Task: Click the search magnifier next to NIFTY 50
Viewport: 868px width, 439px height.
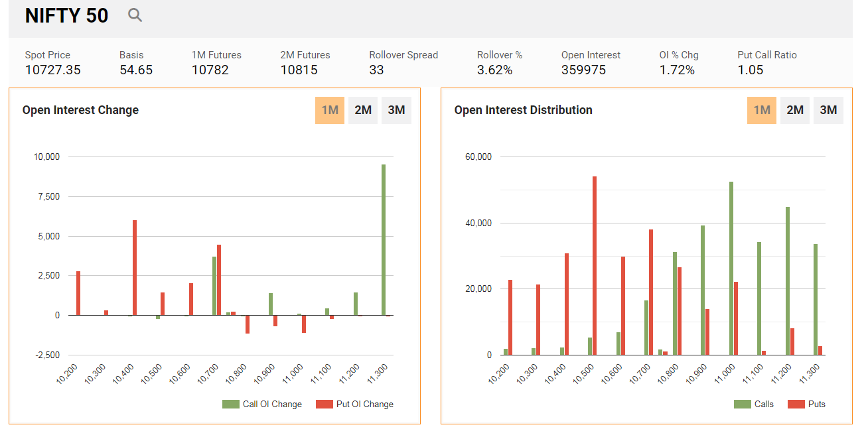Action: pyautogui.click(x=135, y=15)
